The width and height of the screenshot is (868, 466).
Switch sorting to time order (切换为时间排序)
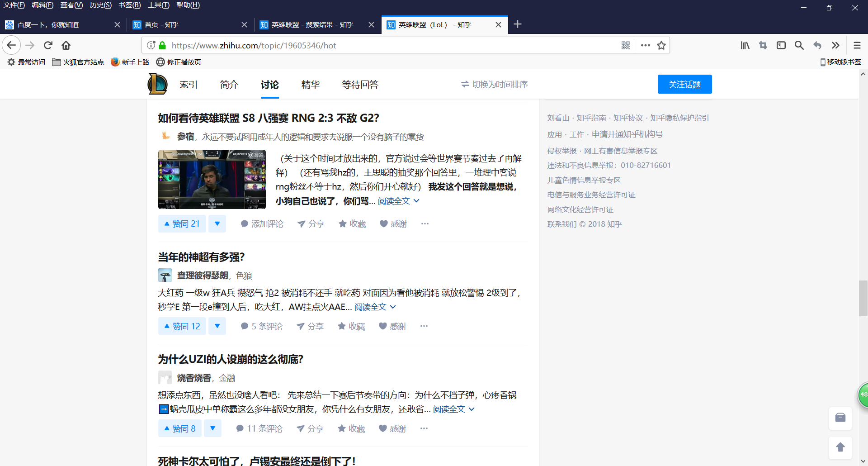pyautogui.click(x=495, y=85)
